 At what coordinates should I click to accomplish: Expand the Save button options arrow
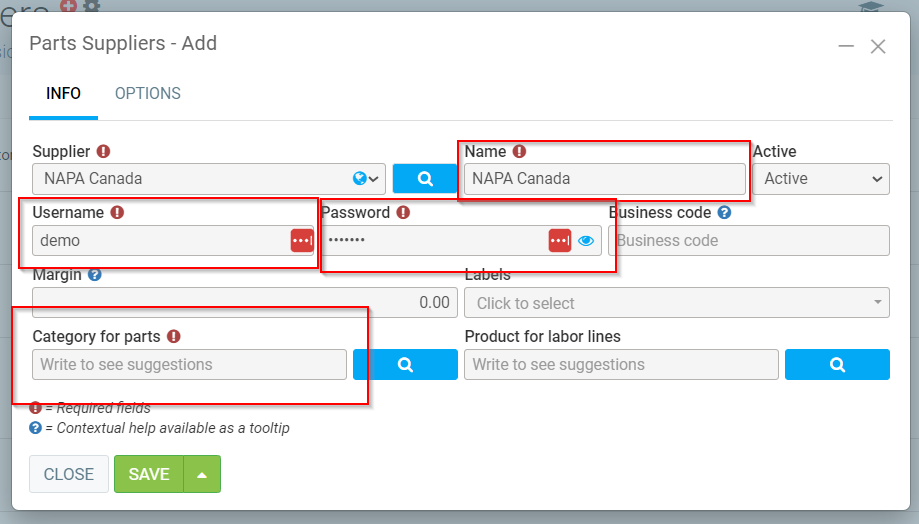click(x=202, y=474)
